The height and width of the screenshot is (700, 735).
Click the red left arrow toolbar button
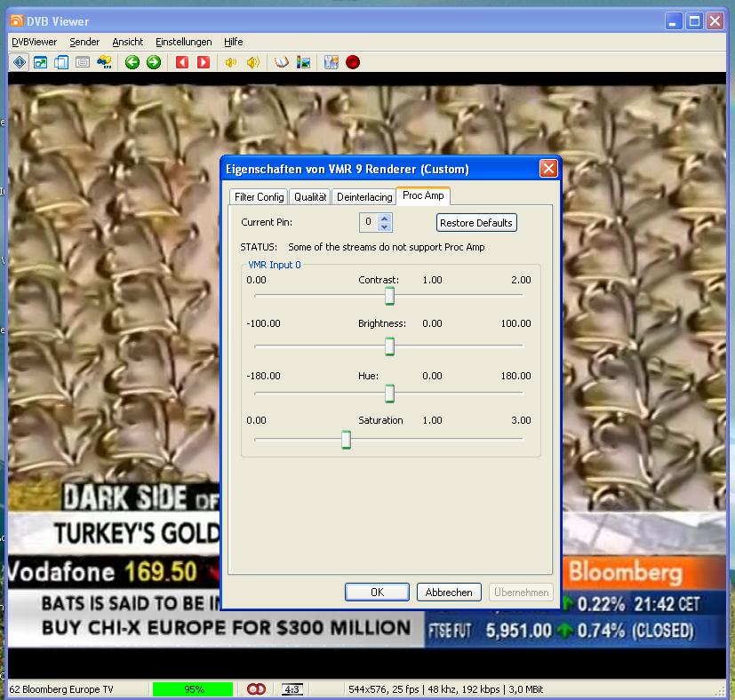point(182,62)
